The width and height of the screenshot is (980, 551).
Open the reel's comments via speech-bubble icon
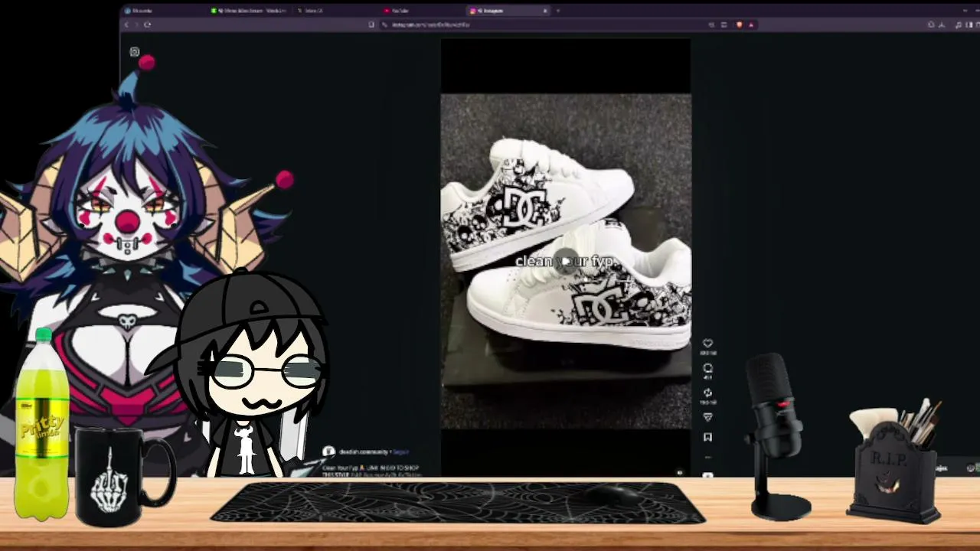pos(707,368)
